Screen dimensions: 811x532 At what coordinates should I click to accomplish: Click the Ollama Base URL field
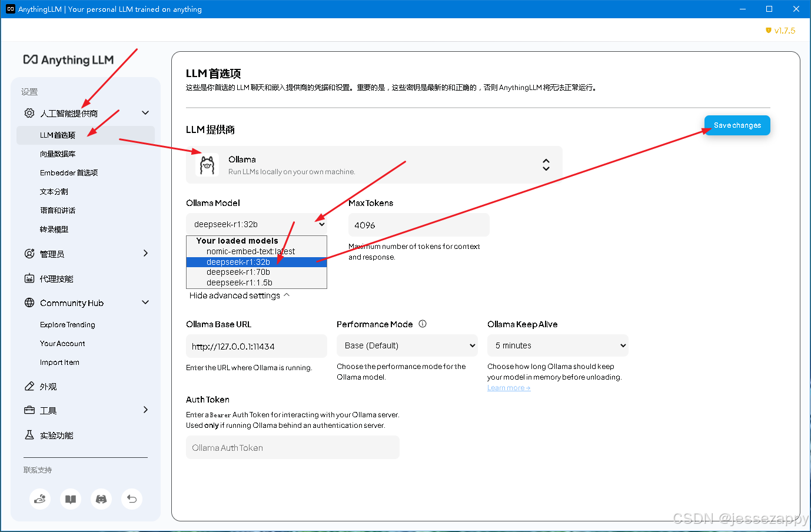point(257,346)
